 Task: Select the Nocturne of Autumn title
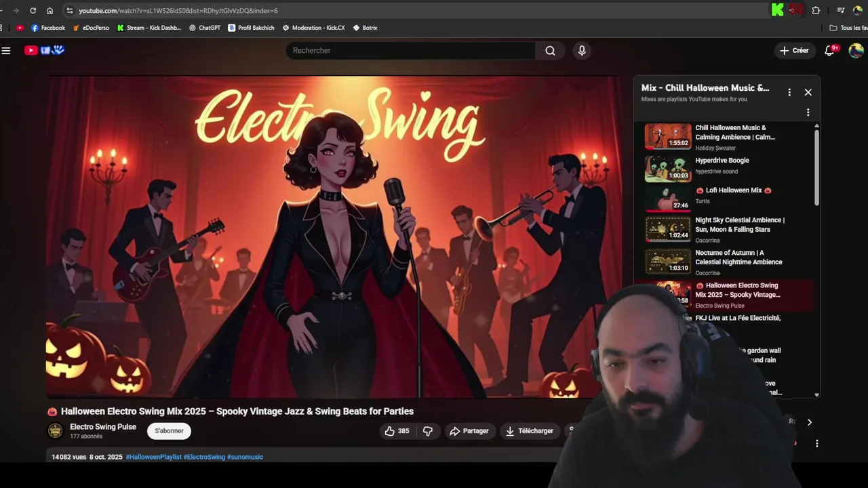(738, 257)
